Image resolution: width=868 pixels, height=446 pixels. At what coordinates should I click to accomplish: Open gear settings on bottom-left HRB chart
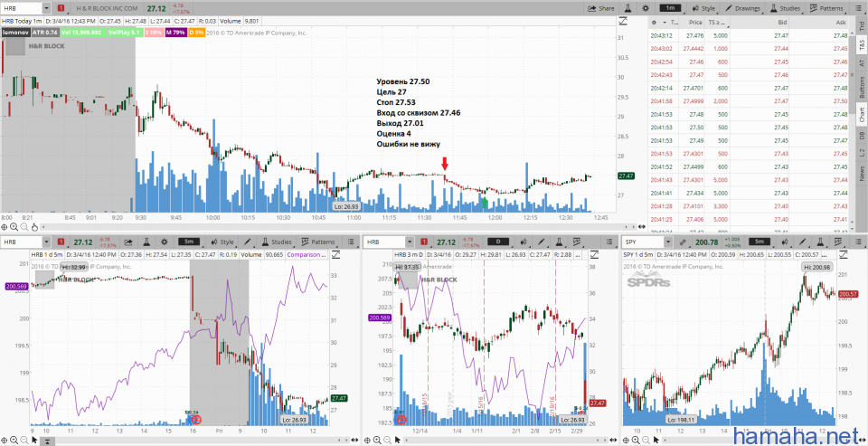click(x=165, y=242)
